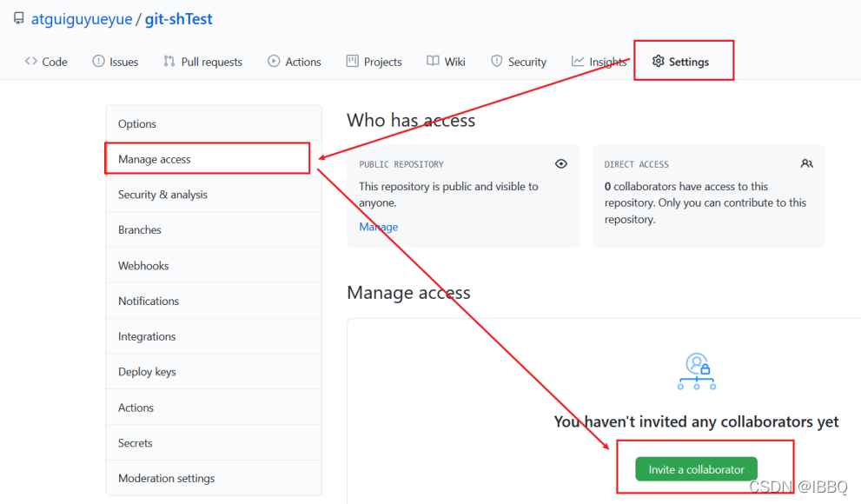Click the Security shield icon
861x504 pixels.
click(496, 61)
